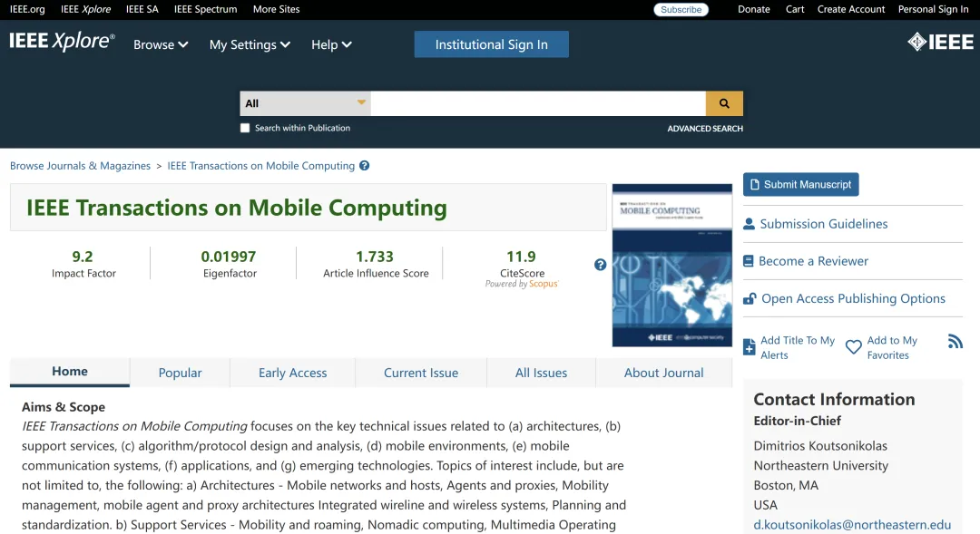Open the More Sites menu
980x534 pixels.
[276, 9]
